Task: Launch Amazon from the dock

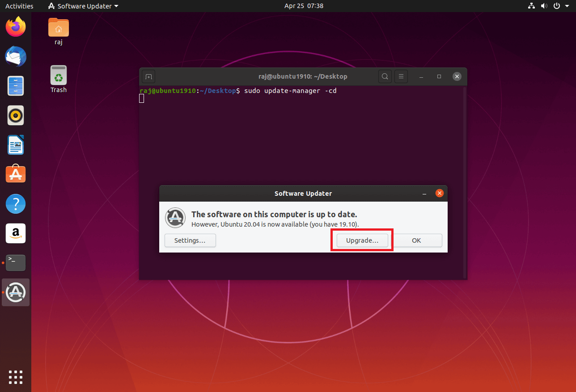Action: coord(16,233)
